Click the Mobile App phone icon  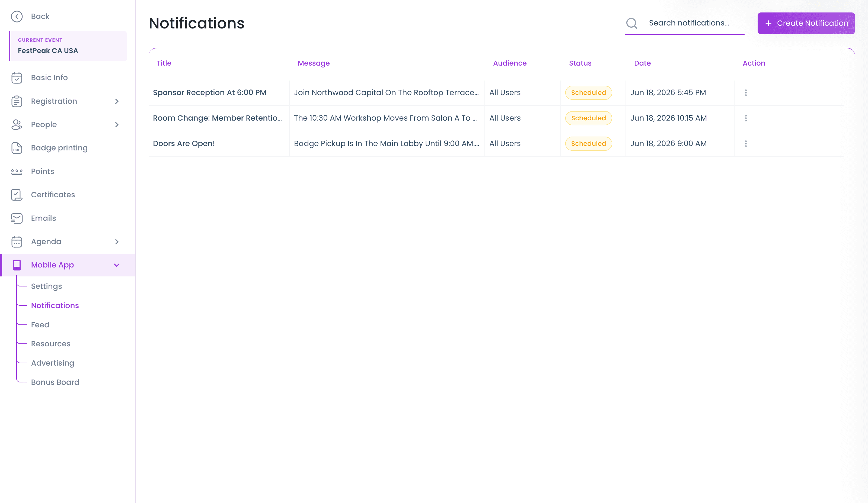(17, 265)
